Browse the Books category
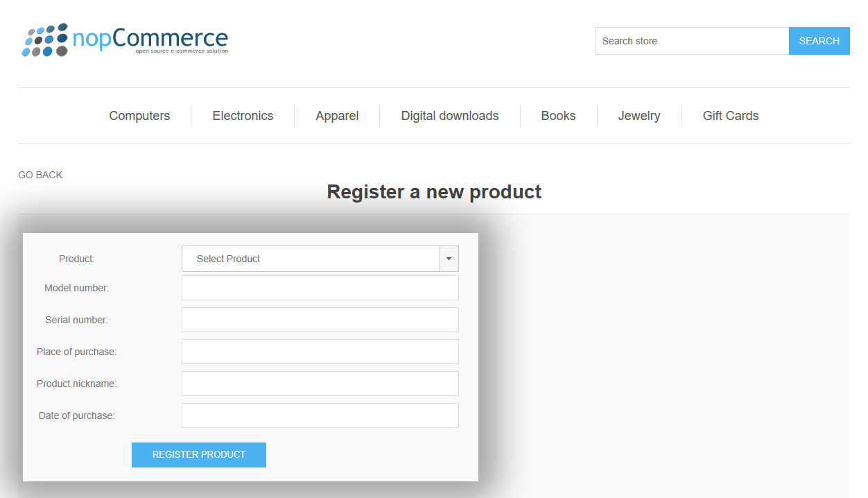868x498 pixels. tap(558, 116)
